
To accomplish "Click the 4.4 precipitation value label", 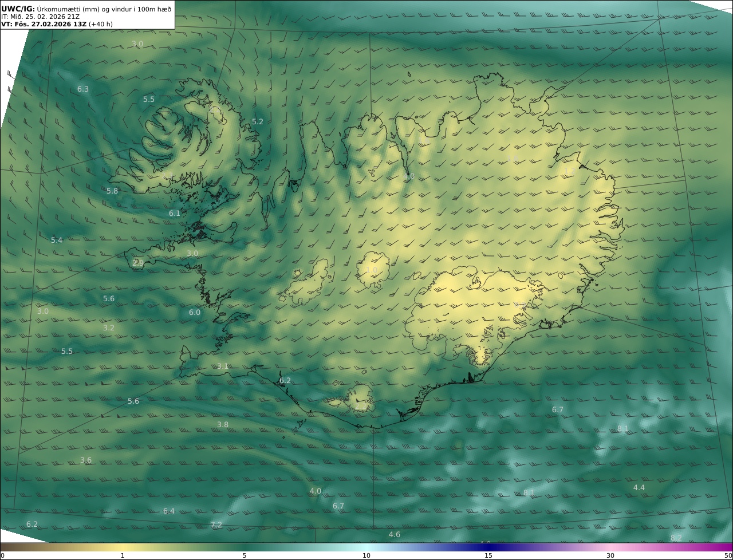I will pyautogui.click(x=639, y=487).
